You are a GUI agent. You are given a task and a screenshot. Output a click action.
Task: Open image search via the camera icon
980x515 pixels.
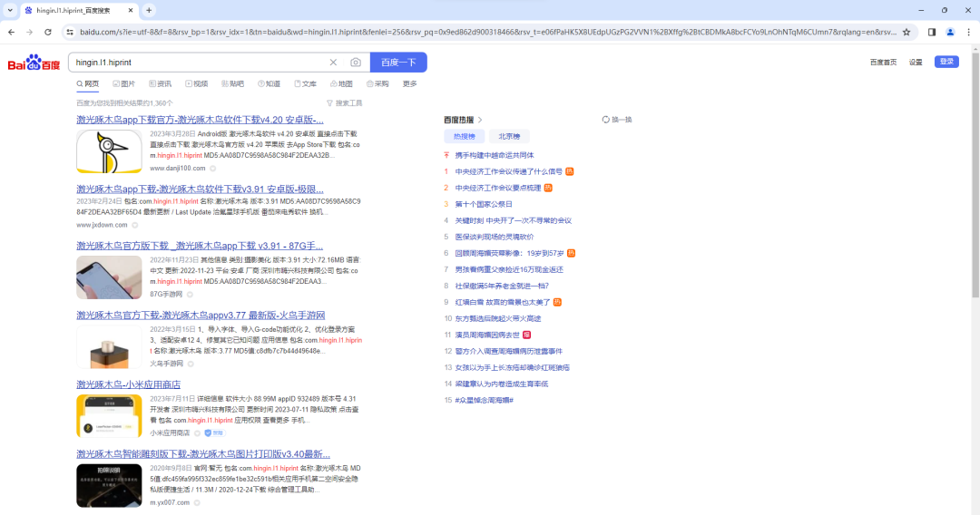point(356,63)
